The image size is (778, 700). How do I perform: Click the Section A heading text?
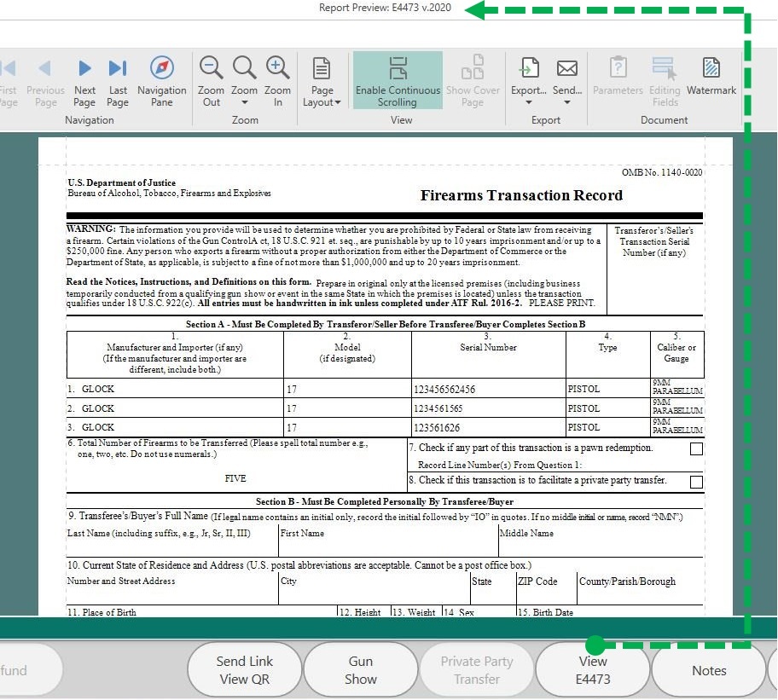[x=386, y=324]
